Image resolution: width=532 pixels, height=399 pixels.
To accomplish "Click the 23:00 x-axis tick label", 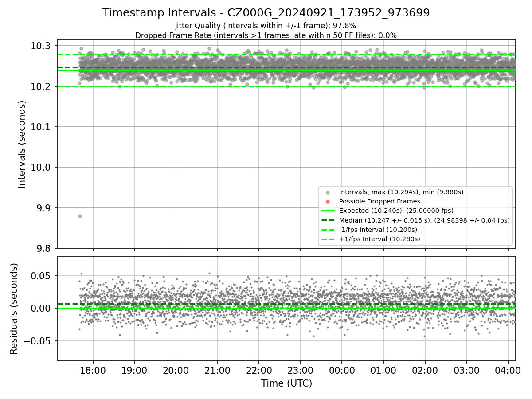I will click(300, 370).
